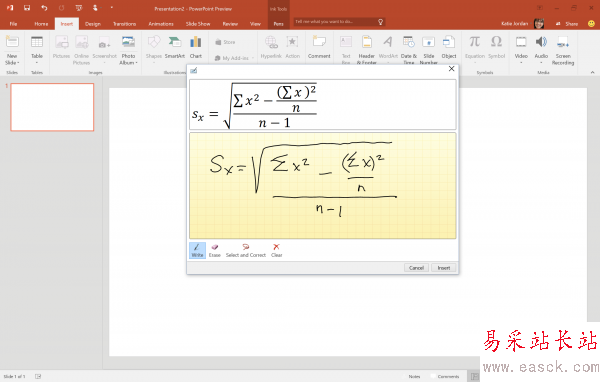Select the Write tool in ink dialog
Viewport: 600px width, 382px height.
197,250
